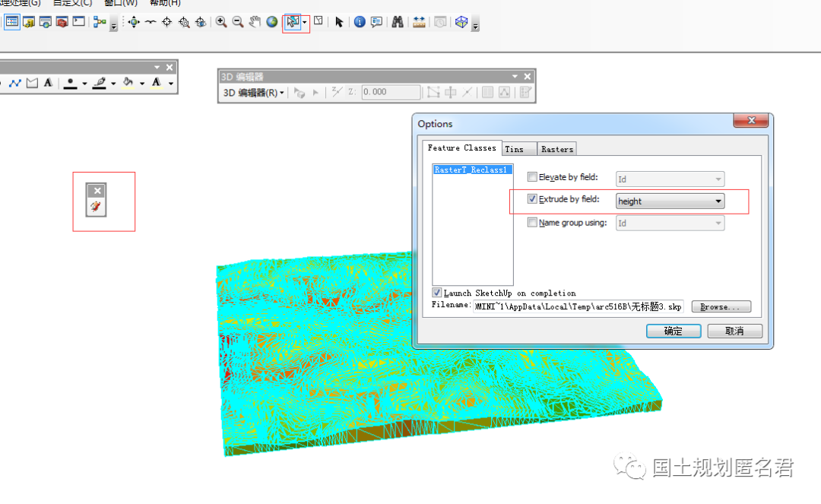The image size is (821, 504).
Task: Open the line color dropdown arrow
Action: tap(113, 84)
